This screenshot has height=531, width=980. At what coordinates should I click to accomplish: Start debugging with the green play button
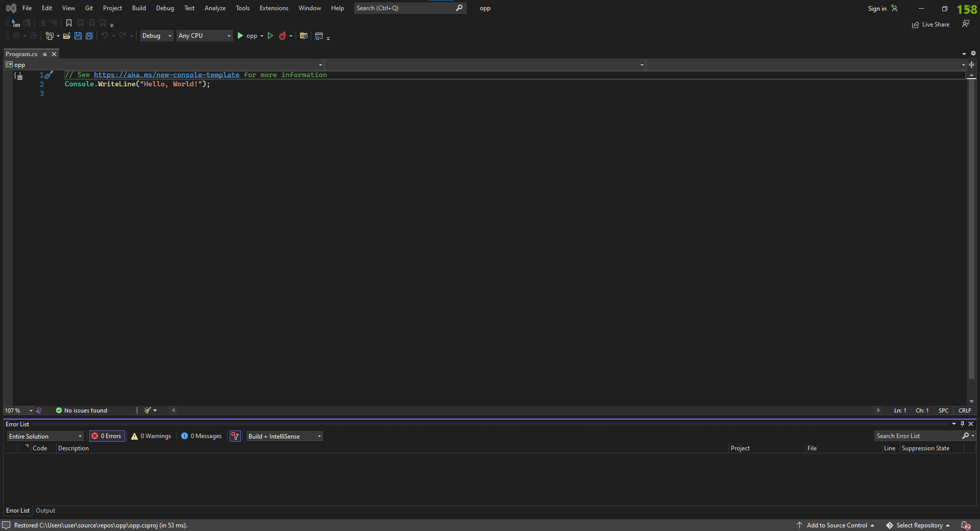click(240, 36)
